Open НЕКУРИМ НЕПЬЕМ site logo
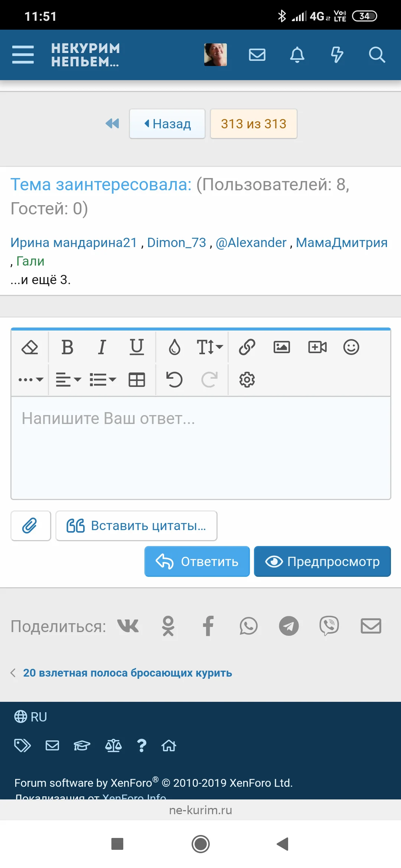 [x=86, y=55]
